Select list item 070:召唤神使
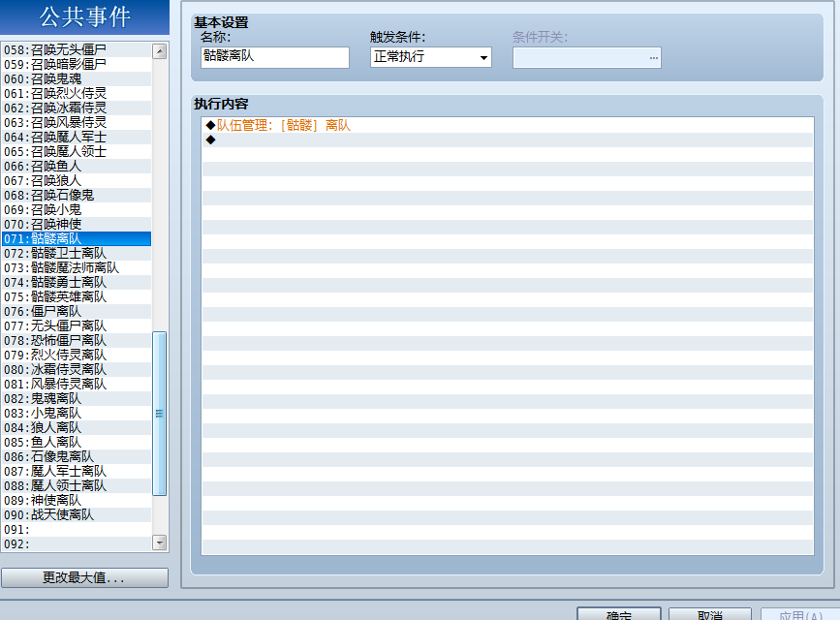The image size is (840, 620). 77,224
